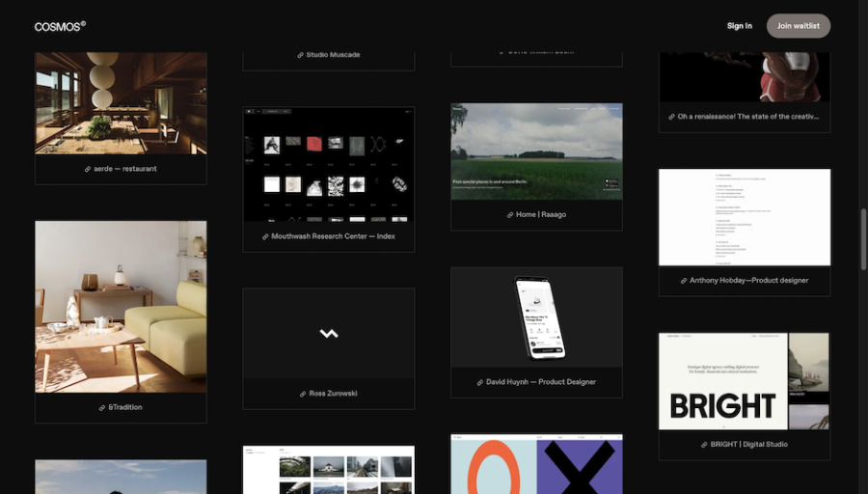Click Mouthwash Research Center — Index label
Screen dimensions: 868x494
pos(334,236)
